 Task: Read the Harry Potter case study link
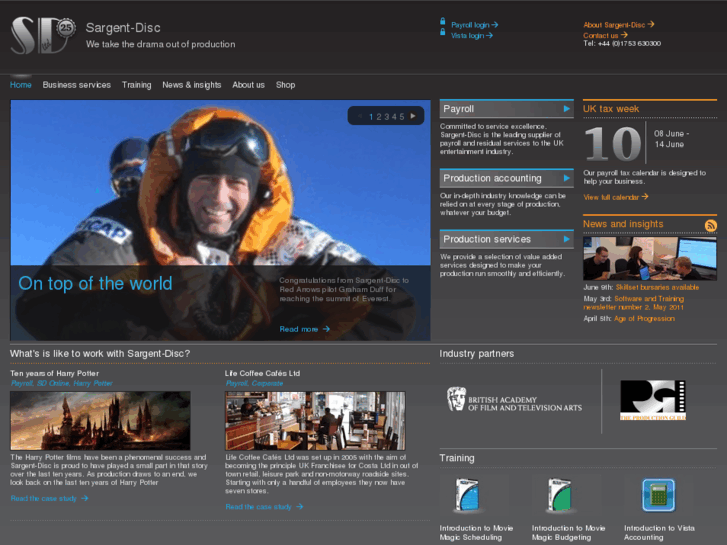49,498
